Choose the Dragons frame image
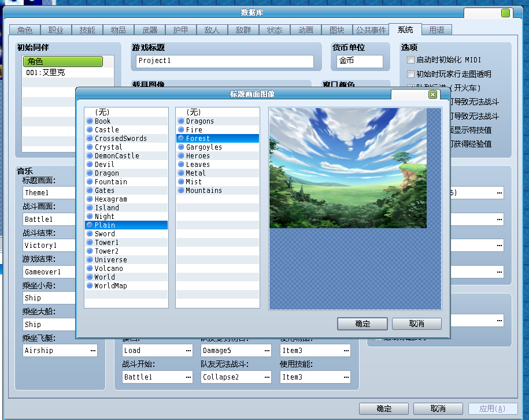This screenshot has width=529, height=420. point(217,121)
